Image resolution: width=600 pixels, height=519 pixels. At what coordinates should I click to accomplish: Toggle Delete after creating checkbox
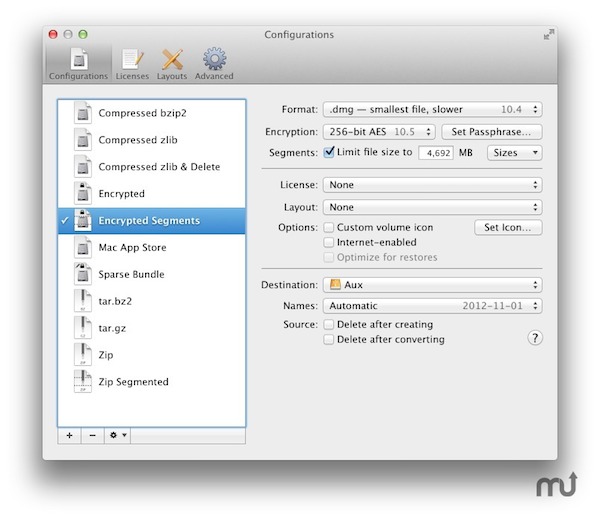(x=330, y=325)
